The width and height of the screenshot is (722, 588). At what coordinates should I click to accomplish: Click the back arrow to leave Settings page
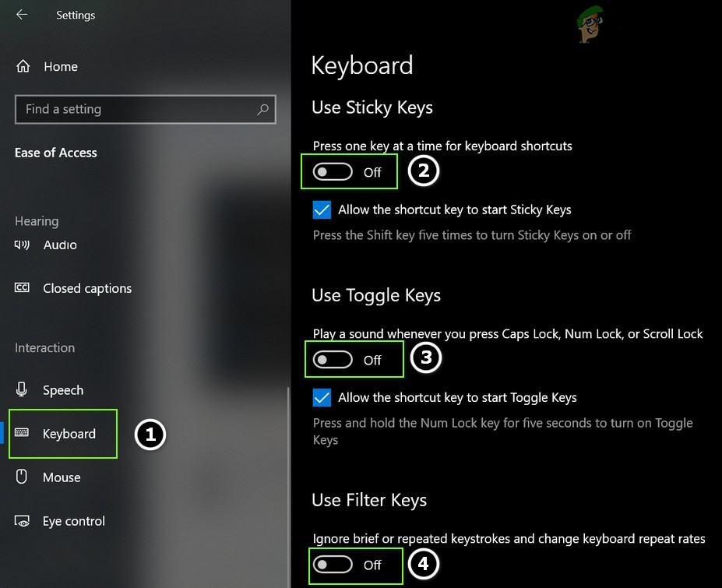click(20, 15)
